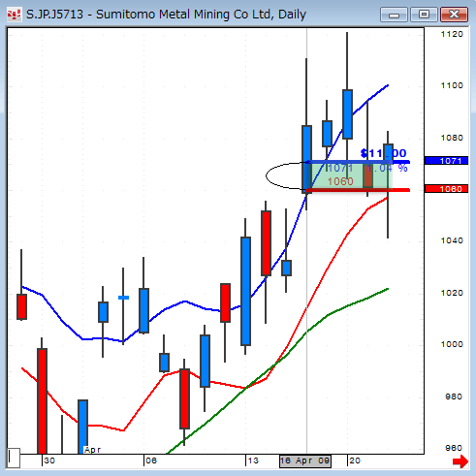Click the '1080' price axis label
The image size is (476, 476).
point(452,138)
